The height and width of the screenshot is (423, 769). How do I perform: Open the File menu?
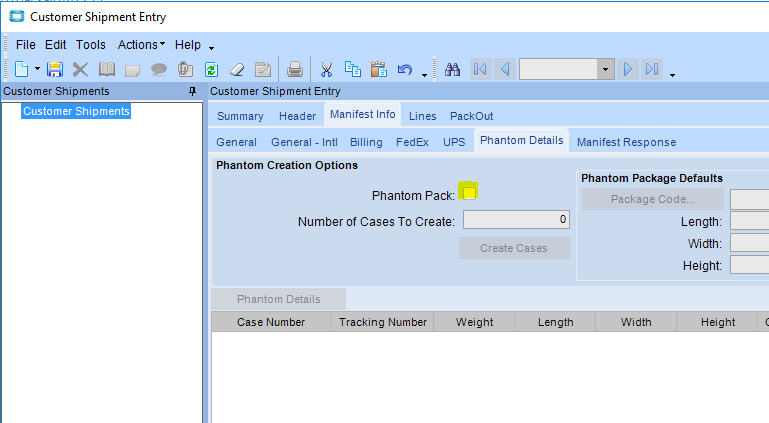coord(26,45)
